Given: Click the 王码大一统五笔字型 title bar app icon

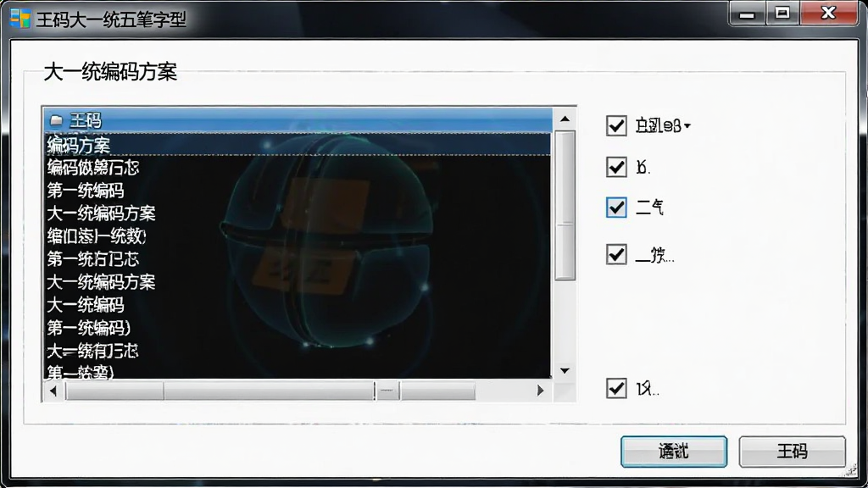Looking at the screenshot, I should point(20,19).
